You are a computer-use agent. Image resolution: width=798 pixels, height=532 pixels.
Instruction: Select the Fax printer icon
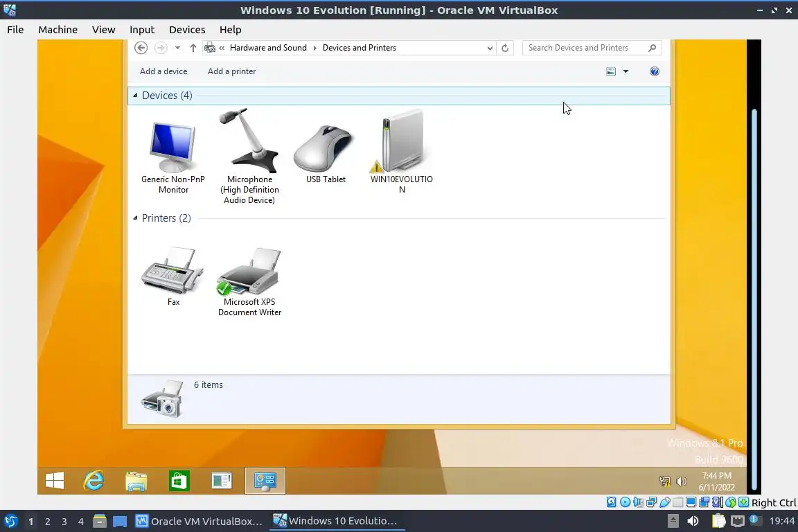[x=173, y=276]
